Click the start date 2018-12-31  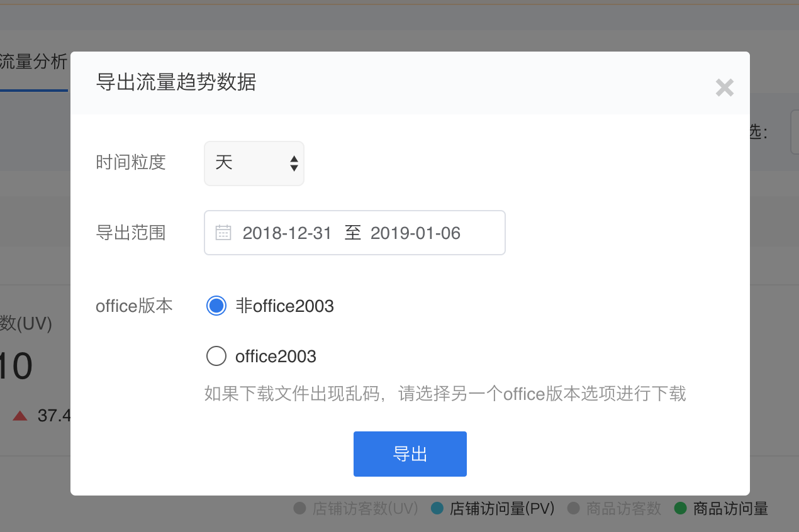click(x=287, y=233)
